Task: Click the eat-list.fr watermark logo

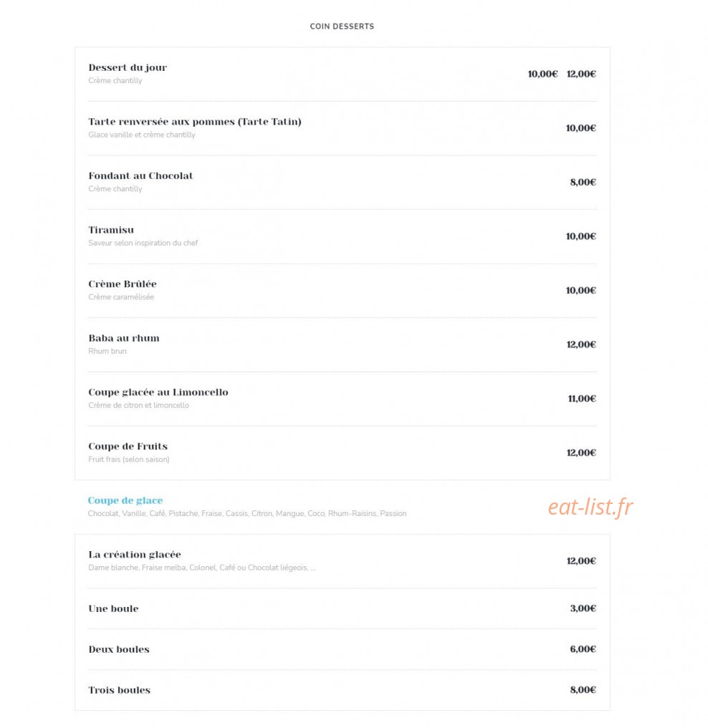Action: coord(590,507)
